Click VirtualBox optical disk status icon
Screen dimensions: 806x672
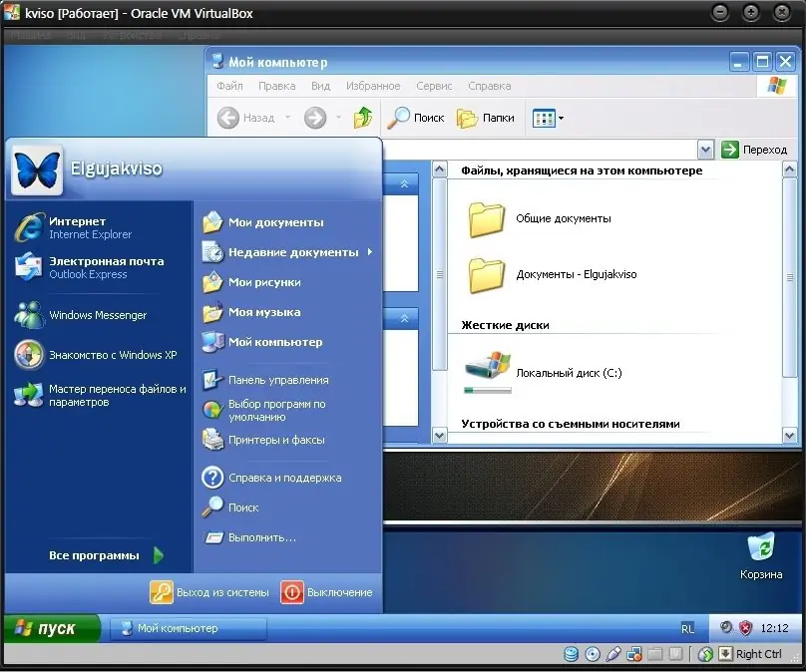[x=593, y=654]
